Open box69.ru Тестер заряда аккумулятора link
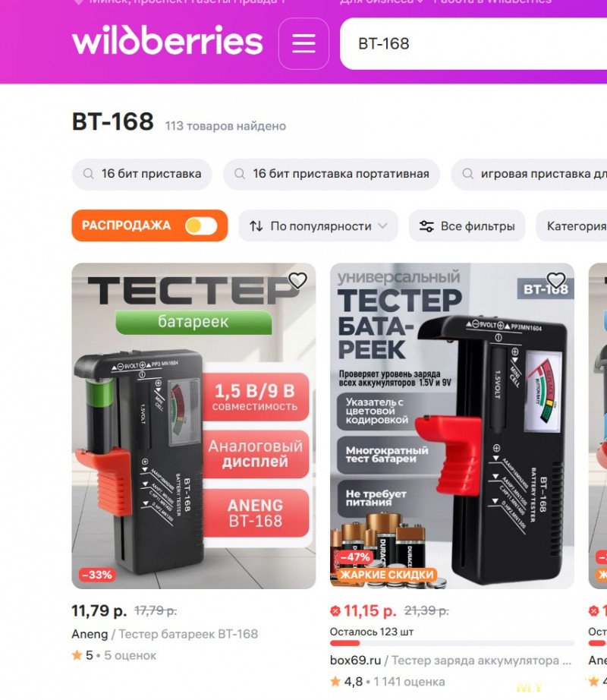This screenshot has height=700, width=607. tap(451, 661)
